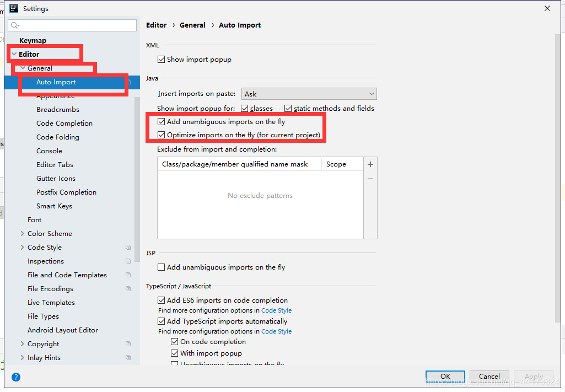Click project-level icon next to Inspections
Viewport: 565px width, 392px height.
(128, 261)
